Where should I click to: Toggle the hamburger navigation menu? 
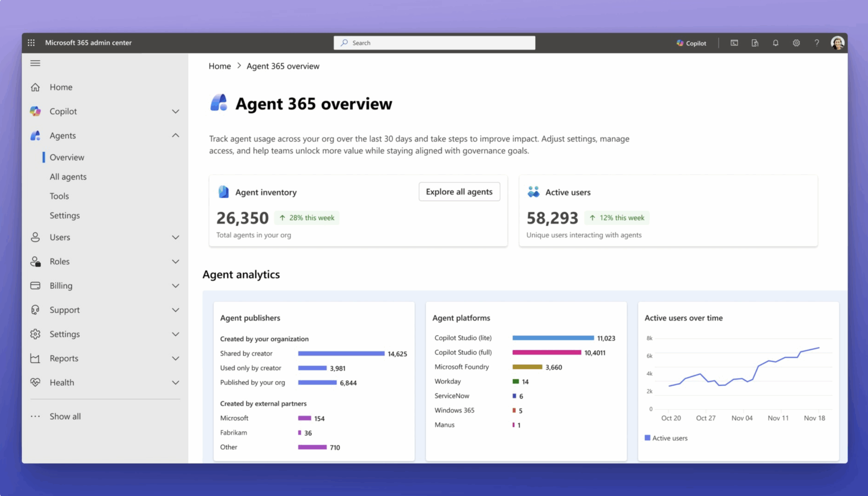(x=35, y=63)
